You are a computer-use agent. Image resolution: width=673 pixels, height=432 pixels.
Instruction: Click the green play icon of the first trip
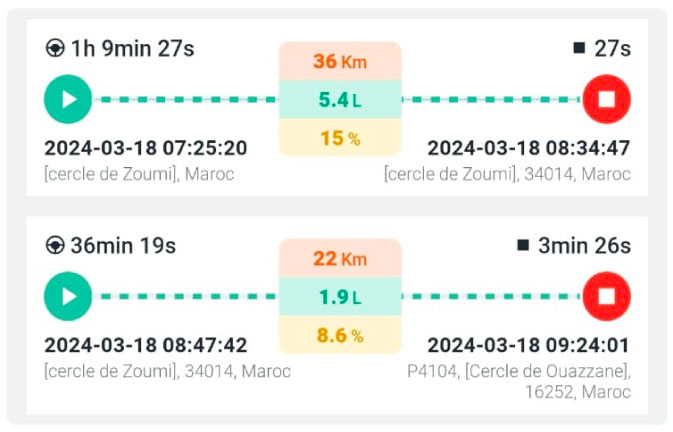(x=68, y=99)
